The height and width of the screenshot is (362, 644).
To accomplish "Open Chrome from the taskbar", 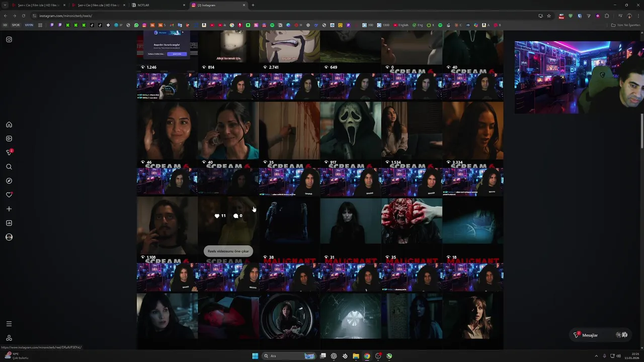I will coord(367,356).
